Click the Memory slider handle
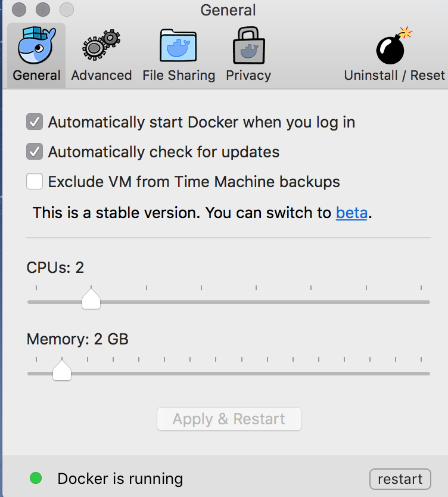Viewport: 448px width, 497px height. 62,370
